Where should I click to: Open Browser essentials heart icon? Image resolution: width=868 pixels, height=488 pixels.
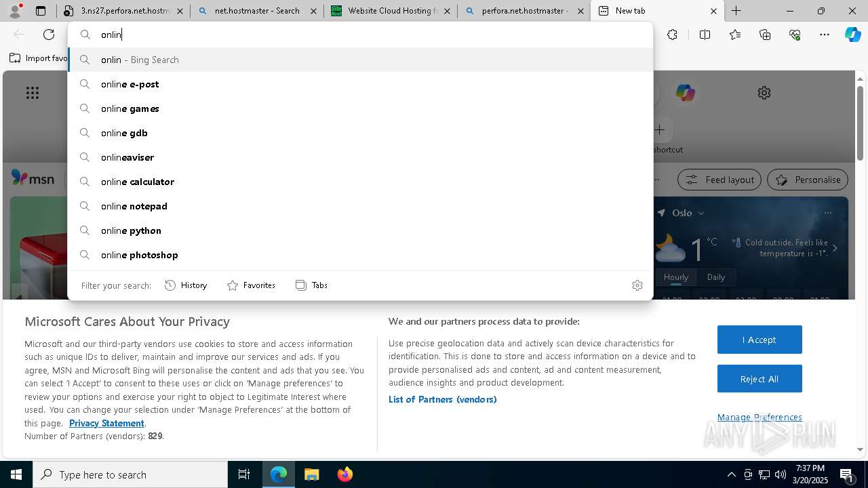(x=795, y=35)
